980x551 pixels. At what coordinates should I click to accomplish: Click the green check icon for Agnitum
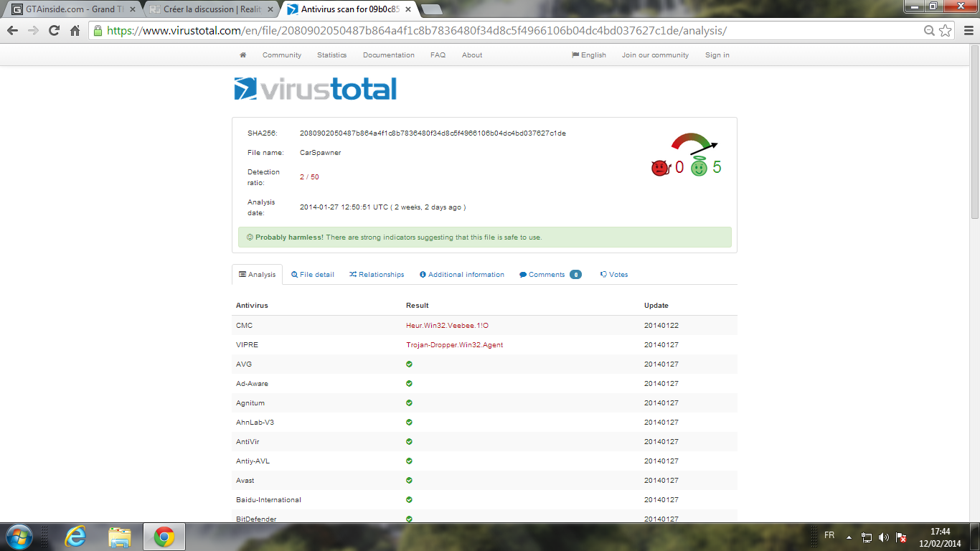[409, 403]
